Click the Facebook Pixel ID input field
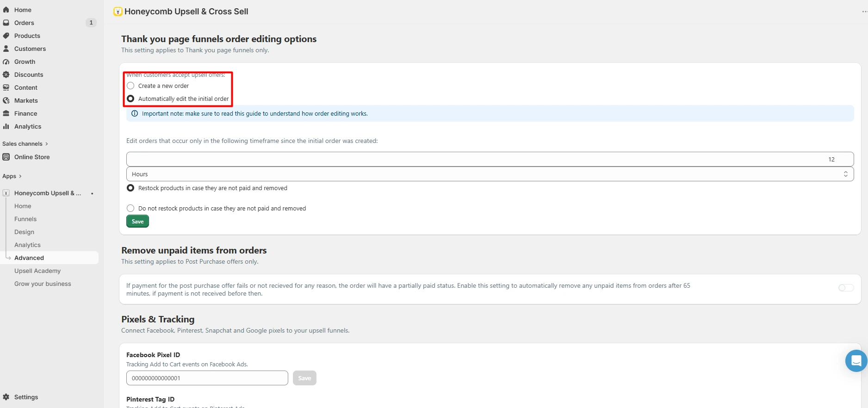Viewport: 868px width, 408px height. [x=207, y=378]
